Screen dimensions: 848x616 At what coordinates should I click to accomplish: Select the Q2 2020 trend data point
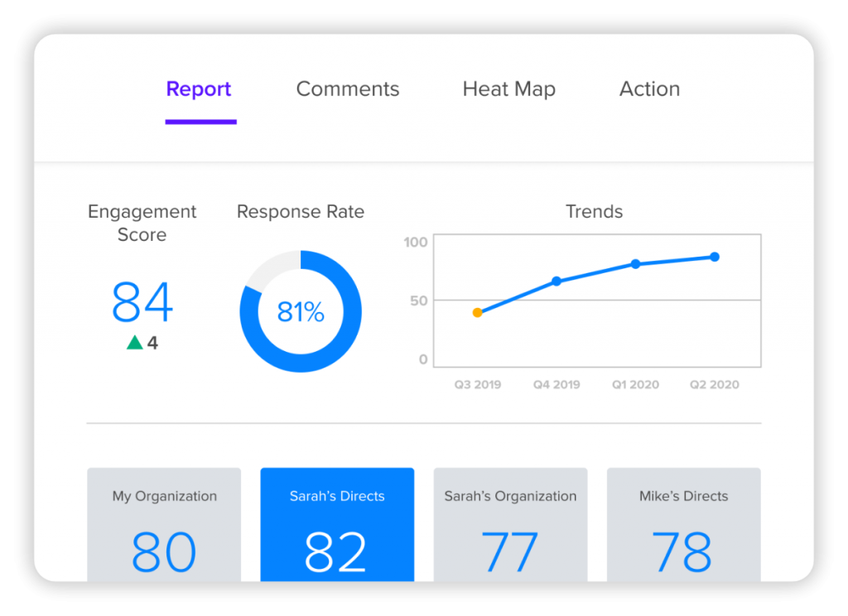715,257
